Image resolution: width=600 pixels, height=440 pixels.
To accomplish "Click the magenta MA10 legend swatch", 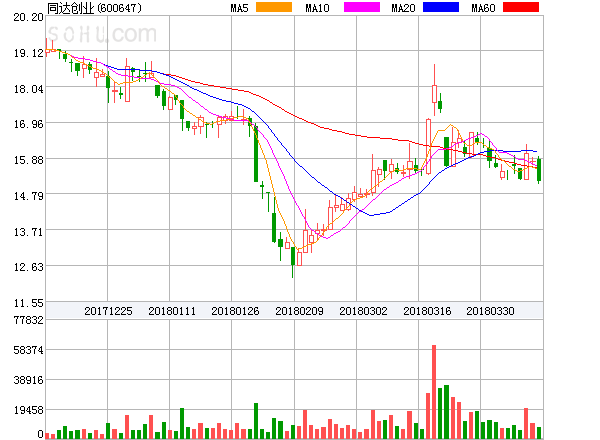I will [x=362, y=7].
